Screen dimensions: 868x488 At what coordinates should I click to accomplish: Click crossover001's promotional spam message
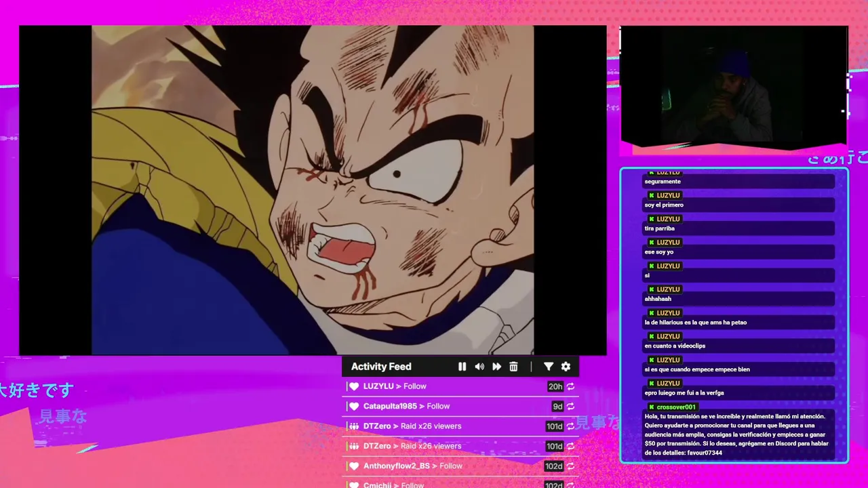click(x=737, y=434)
